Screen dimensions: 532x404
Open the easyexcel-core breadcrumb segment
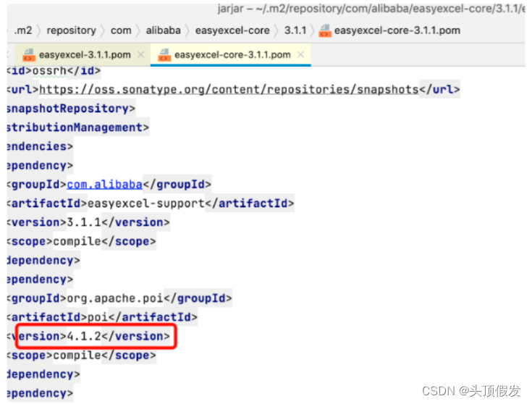(232, 30)
